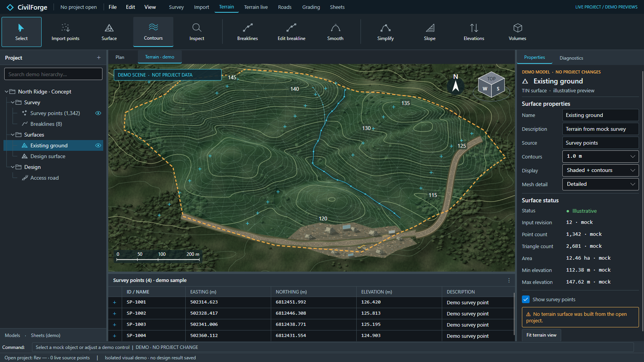Add item with Project panel plus icon
Image resolution: width=644 pixels, height=362 pixels.
(x=99, y=58)
